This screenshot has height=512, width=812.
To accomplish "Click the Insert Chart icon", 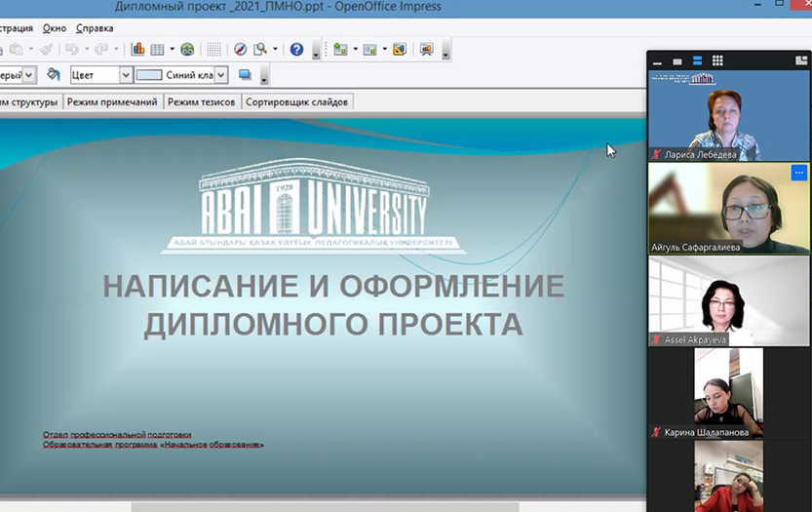I will point(137,49).
